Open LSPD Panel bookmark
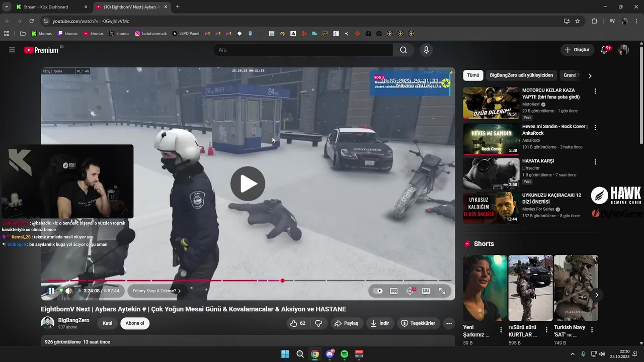Viewport: 644px width, 362px height. click(x=186, y=34)
